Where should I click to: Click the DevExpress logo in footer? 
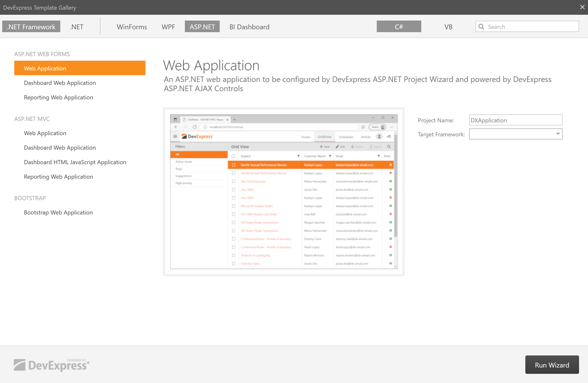(52, 365)
